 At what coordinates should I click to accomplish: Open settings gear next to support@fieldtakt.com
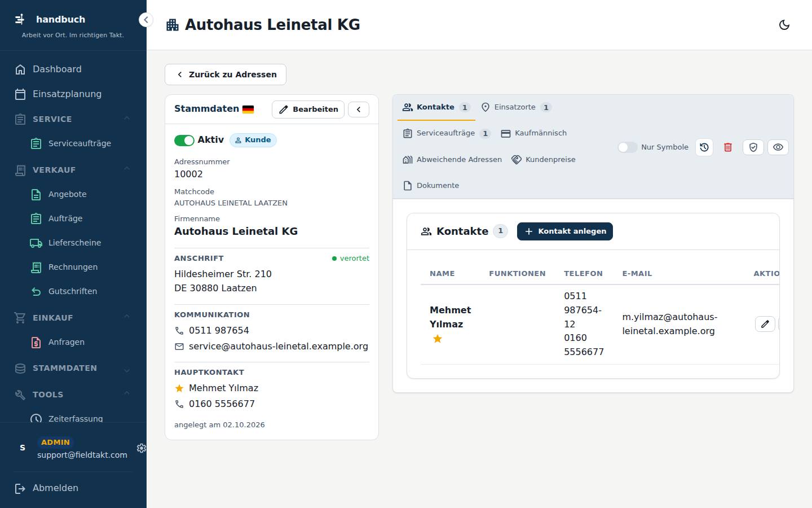coord(142,448)
